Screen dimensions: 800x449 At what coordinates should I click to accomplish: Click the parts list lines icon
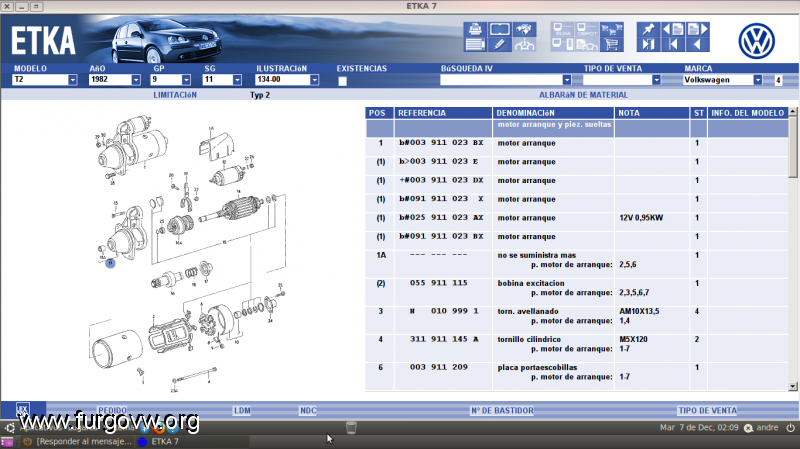[x=474, y=44]
